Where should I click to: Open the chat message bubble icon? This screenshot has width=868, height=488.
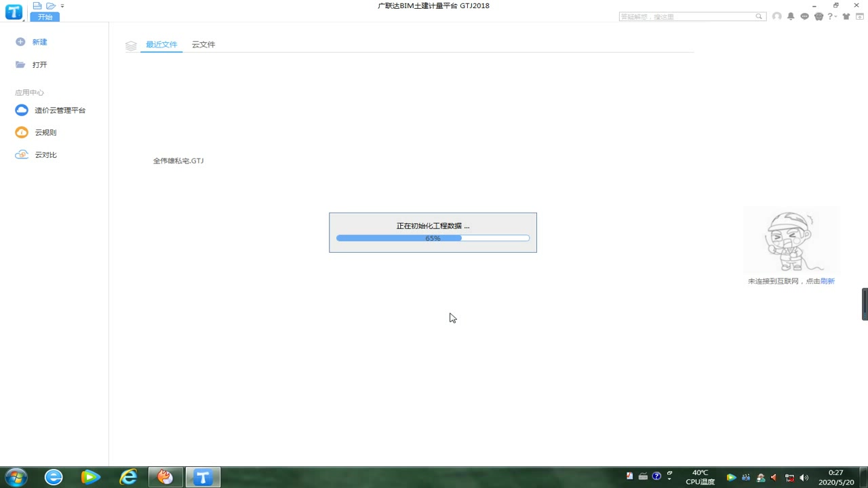tap(805, 16)
